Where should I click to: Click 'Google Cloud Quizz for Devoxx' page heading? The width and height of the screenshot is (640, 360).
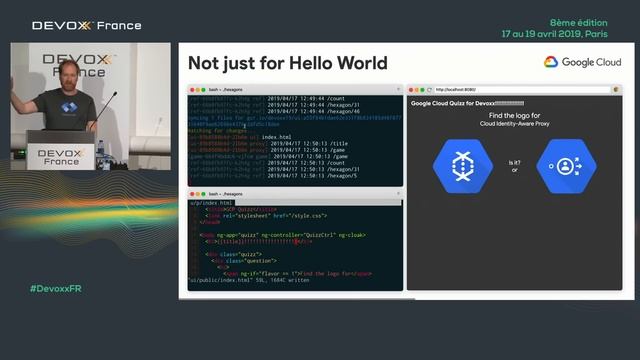click(467, 103)
